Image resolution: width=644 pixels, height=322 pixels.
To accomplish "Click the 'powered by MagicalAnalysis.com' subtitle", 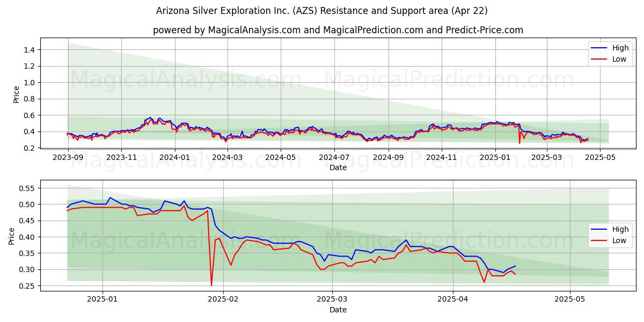I will (338, 30).
